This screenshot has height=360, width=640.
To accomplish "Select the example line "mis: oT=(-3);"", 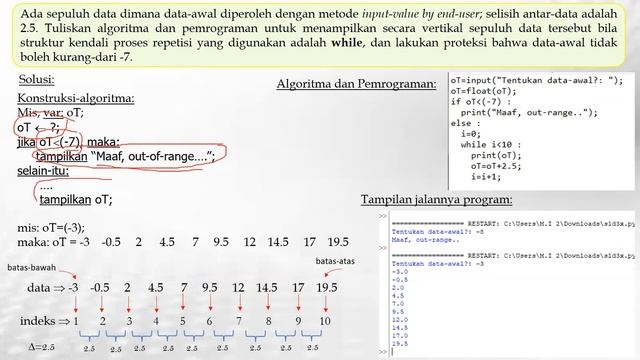I will (51, 228).
